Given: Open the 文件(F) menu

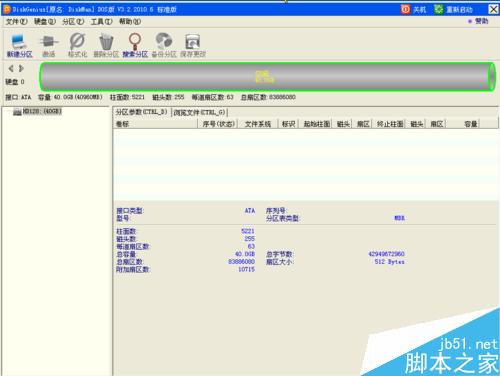Looking at the screenshot, I should [17, 22].
